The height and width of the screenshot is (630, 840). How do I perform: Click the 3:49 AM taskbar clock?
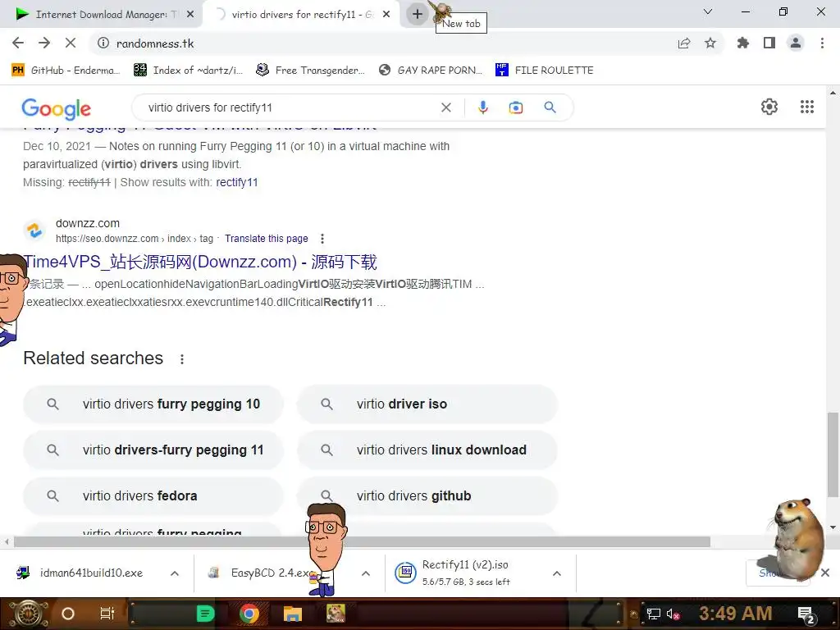click(x=735, y=614)
